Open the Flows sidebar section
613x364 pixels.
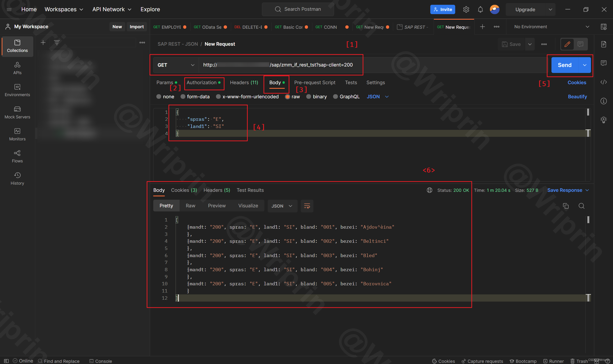[17, 156]
